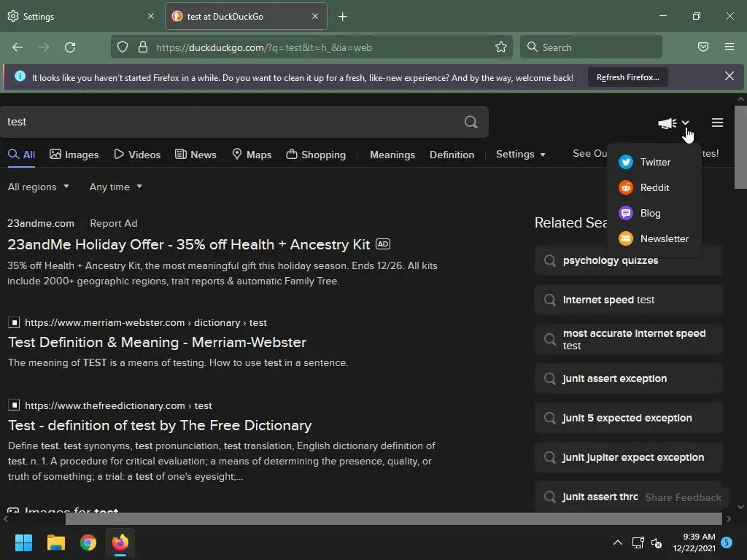Open the 23andMe Holiday Offer ad link
Viewport: 747px width, 560px height.
tap(189, 244)
